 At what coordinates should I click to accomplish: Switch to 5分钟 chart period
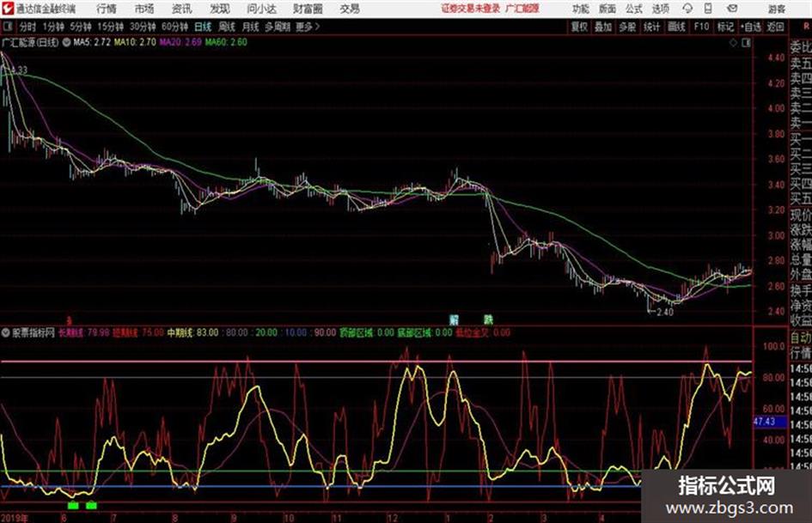(x=81, y=27)
